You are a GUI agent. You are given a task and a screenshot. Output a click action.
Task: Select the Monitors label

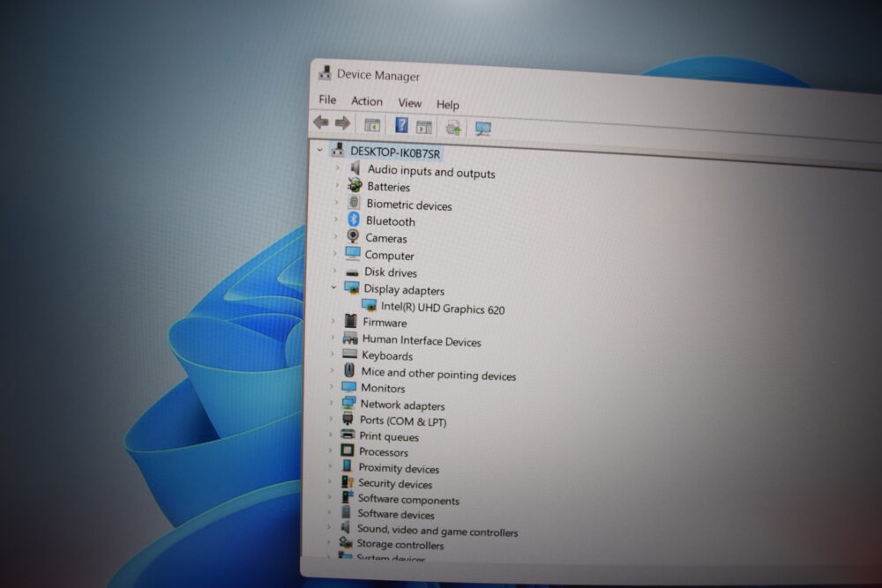pyautogui.click(x=383, y=388)
